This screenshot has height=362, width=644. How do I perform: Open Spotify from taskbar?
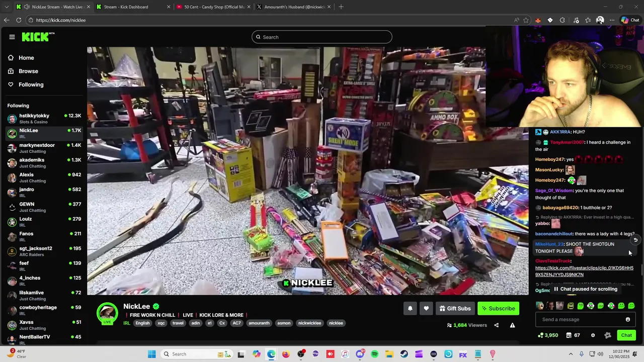375,354
